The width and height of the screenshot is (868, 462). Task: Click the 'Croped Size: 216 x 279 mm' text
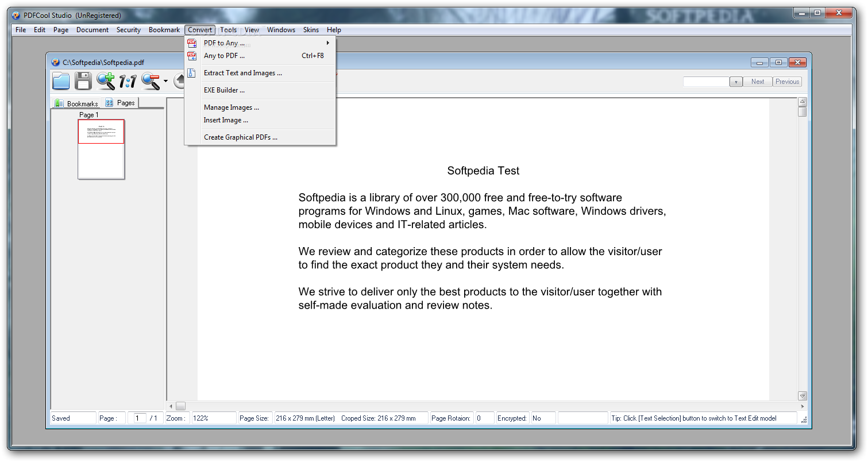coord(378,418)
